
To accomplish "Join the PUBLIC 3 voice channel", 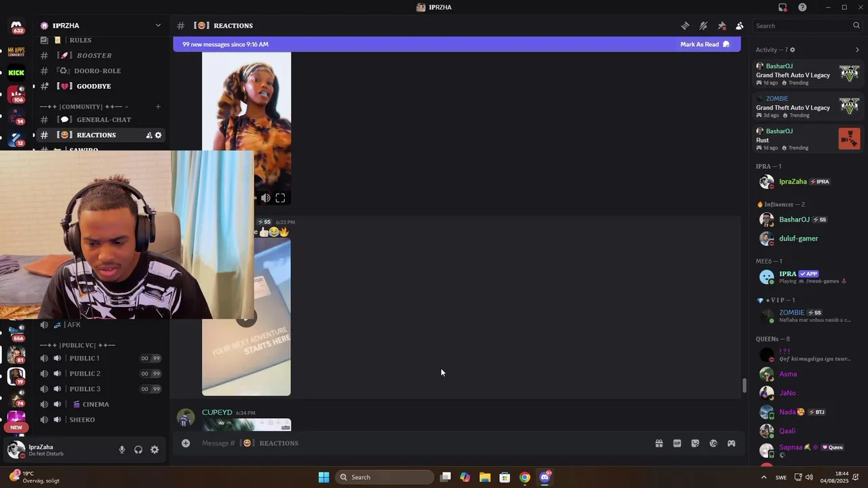I will [101, 389].
